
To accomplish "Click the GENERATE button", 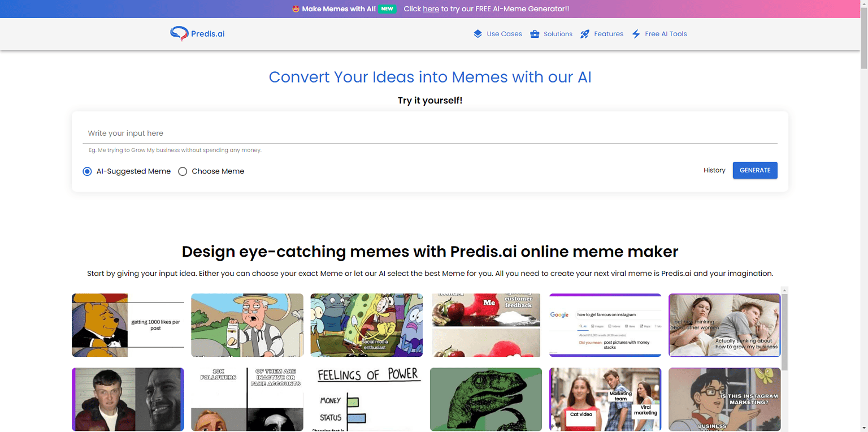I will [x=755, y=170].
